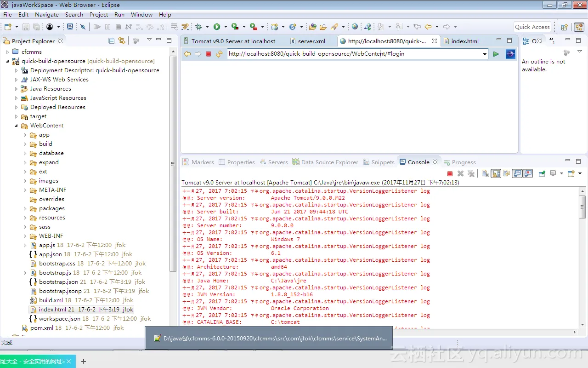Click the red Terminate console button

(450, 173)
